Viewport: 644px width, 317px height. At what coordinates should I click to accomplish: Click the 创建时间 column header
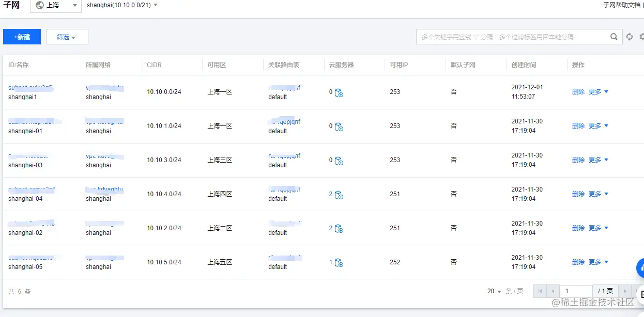pyautogui.click(x=524, y=65)
